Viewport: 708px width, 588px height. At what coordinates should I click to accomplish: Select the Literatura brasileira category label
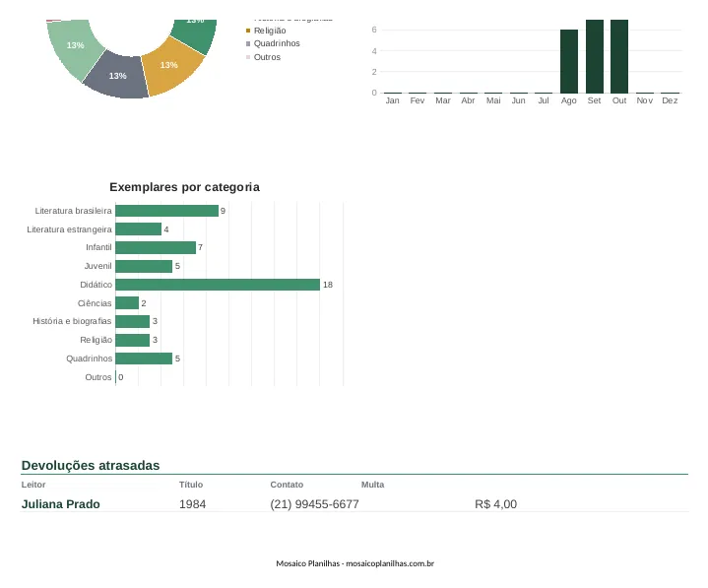pyautogui.click(x=73, y=211)
